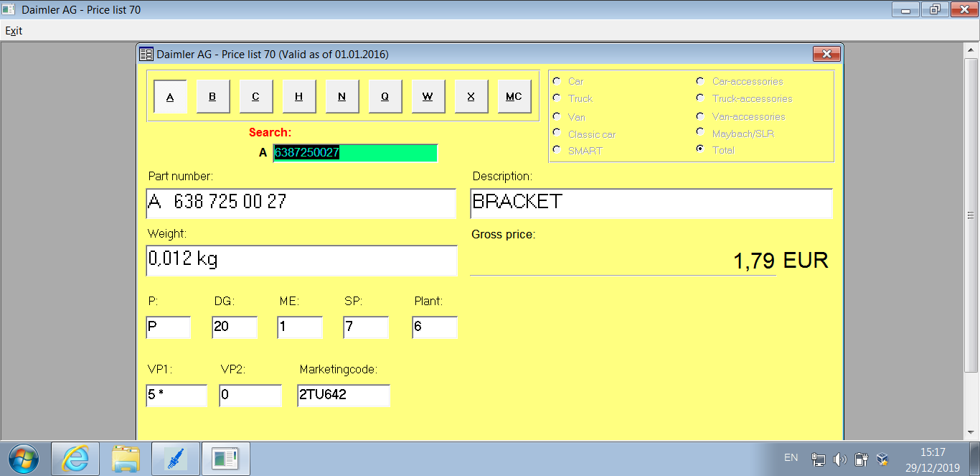Choose the X part prefix button
The width and height of the screenshot is (980, 476).
[x=471, y=97]
